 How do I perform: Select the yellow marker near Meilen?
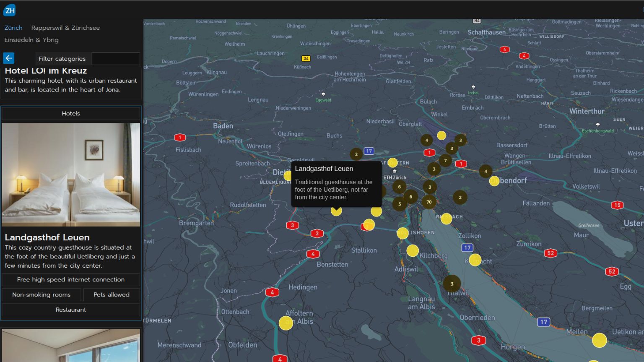point(599,340)
